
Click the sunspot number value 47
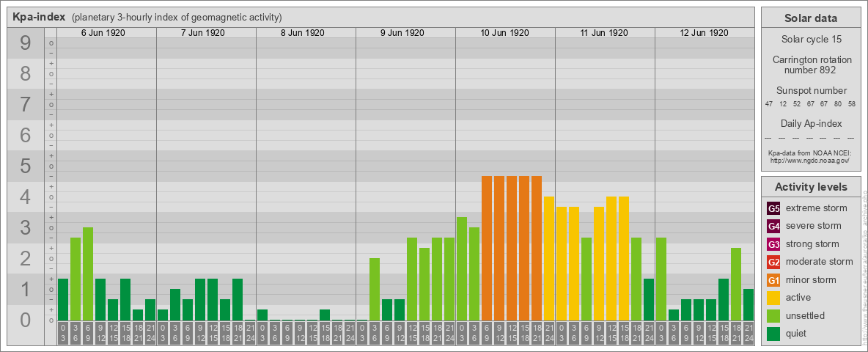pos(769,104)
